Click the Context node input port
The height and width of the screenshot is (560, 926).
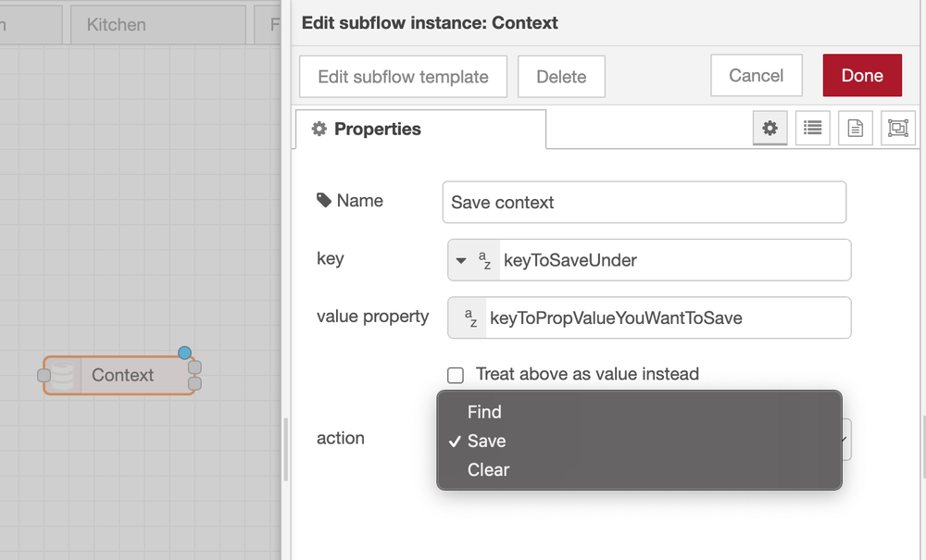tap(44, 375)
